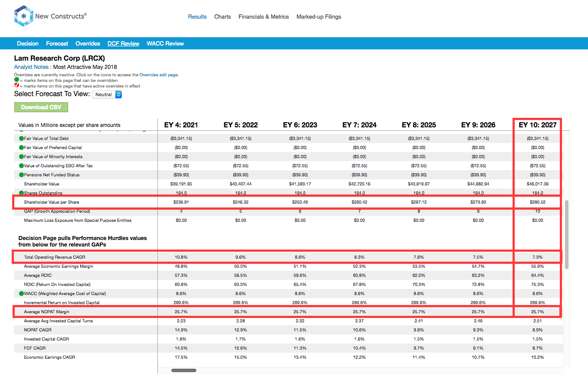Click green override dot for Shares Outstanding
This screenshot has height=386, width=588.
point(21,193)
